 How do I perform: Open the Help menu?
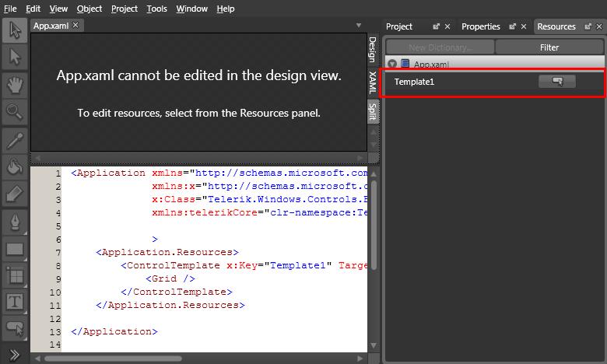[226, 9]
